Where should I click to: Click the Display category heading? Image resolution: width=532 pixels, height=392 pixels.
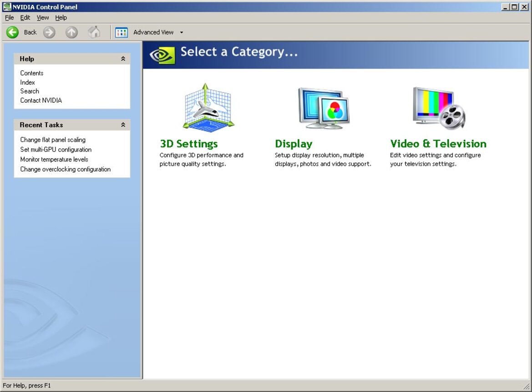(x=294, y=144)
